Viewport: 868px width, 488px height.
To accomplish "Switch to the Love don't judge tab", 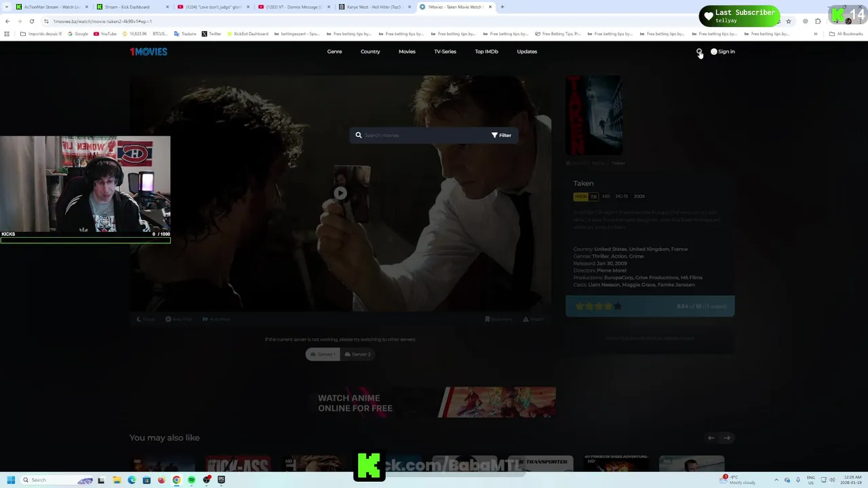I will (212, 7).
